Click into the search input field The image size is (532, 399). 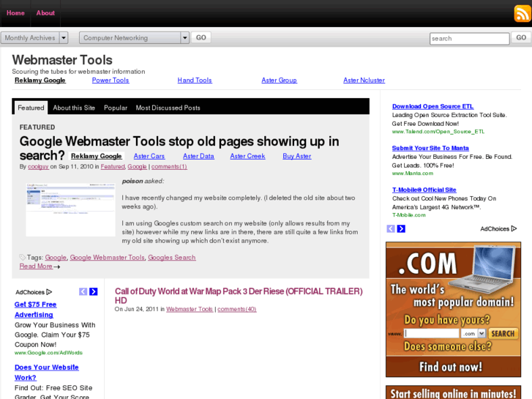tap(470, 38)
